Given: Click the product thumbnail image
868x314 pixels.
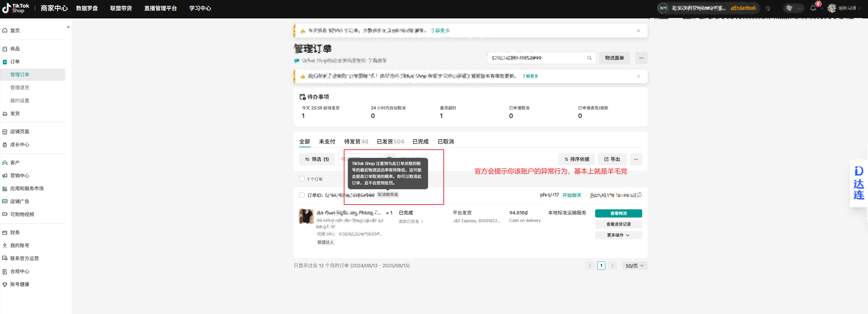Looking at the screenshot, I should click(306, 216).
